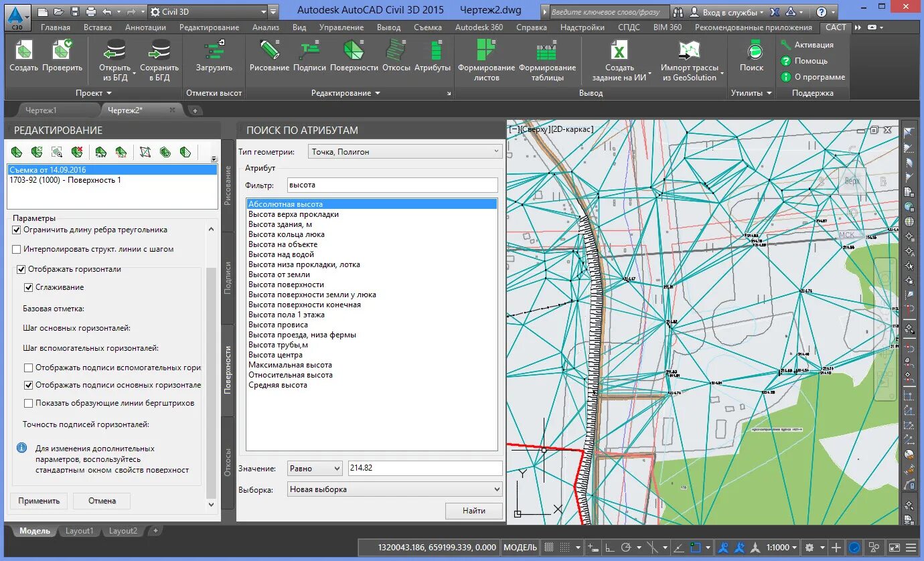Select Съемка от 14.09.2016 entry
This screenshot has width=924, height=561.
coord(112,170)
